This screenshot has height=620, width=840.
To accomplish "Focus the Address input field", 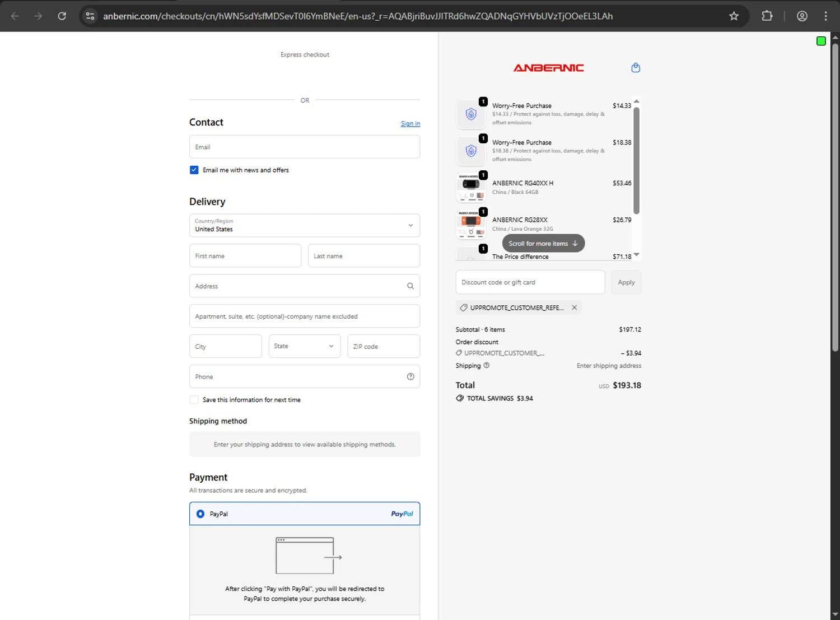I will (x=305, y=286).
